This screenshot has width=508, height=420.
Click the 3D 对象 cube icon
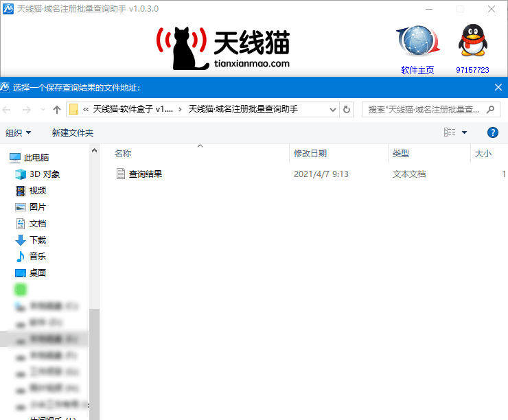21,174
